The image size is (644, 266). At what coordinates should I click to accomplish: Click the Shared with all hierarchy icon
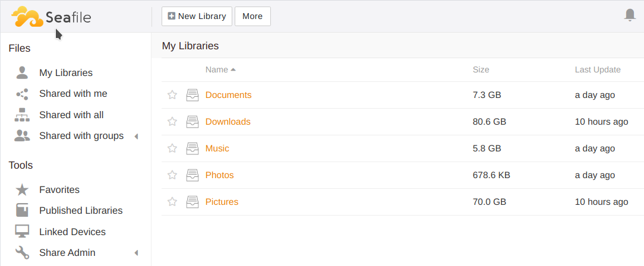(x=22, y=115)
